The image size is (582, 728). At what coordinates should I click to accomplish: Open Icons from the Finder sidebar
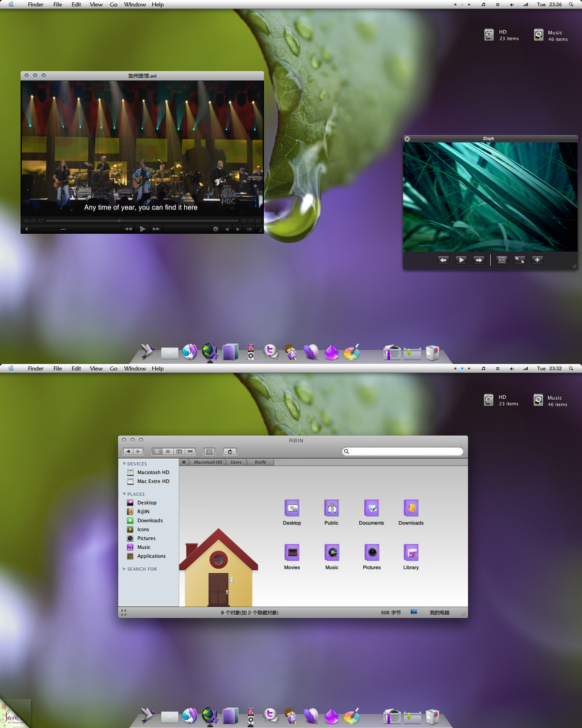[138, 529]
